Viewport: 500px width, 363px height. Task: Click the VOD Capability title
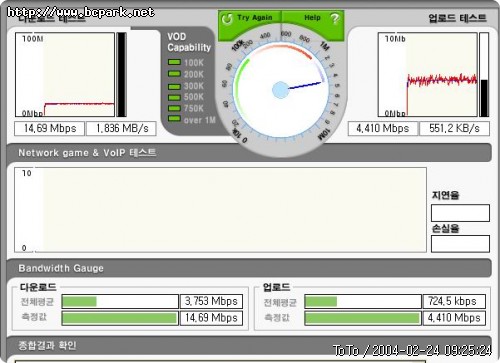[189, 42]
